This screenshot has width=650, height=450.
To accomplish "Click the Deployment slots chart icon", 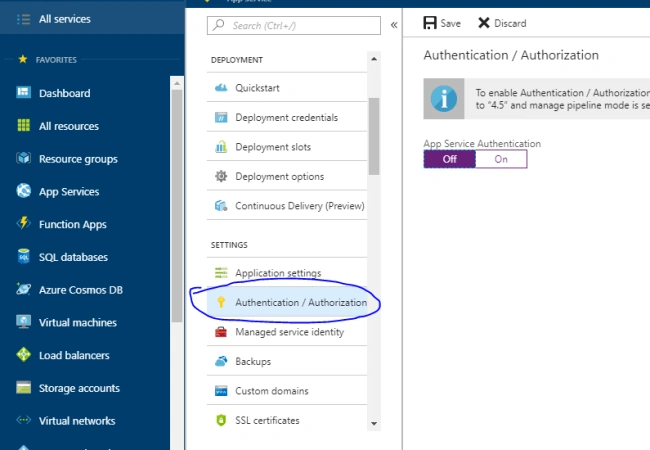I will pyautogui.click(x=221, y=147).
